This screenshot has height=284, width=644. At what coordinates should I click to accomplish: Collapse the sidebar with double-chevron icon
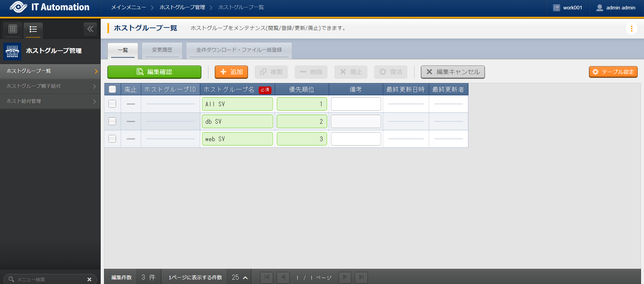pos(90,29)
